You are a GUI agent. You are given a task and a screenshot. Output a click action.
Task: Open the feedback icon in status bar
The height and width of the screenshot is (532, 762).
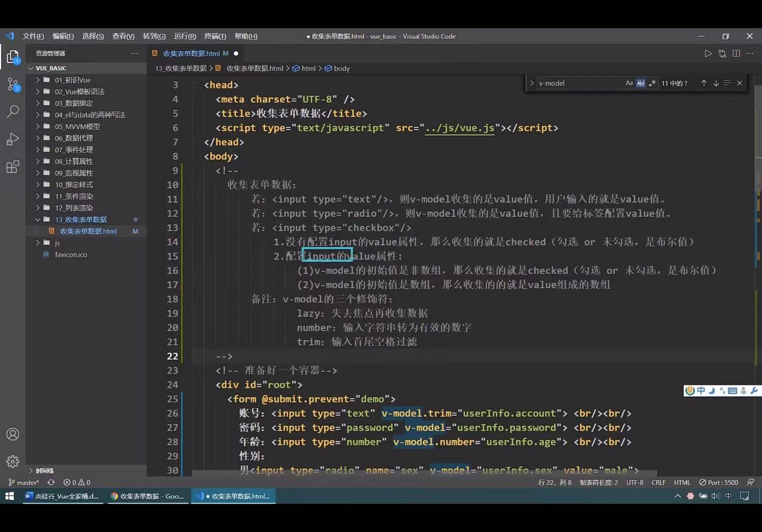coord(750,482)
